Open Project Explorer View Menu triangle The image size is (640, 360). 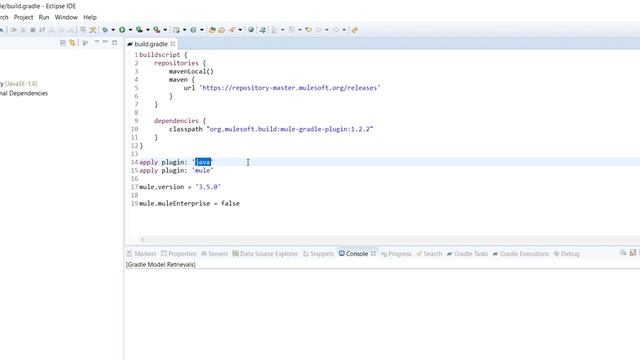[97, 42]
